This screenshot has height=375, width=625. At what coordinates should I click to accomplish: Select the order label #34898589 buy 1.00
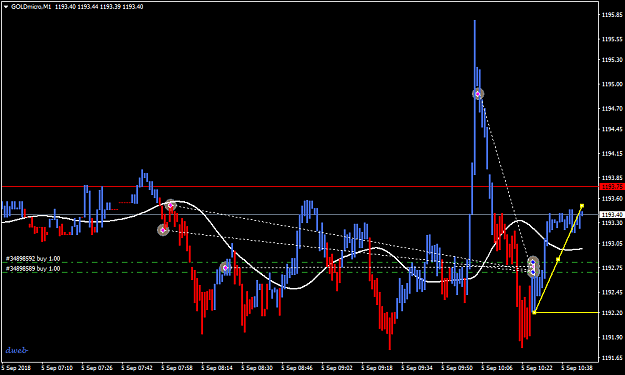[x=33, y=269]
